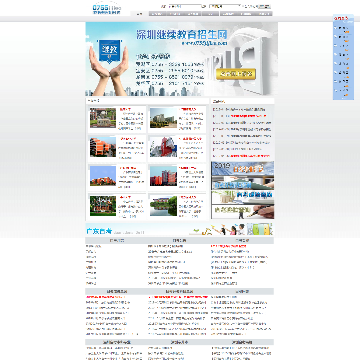Open the 深圳继续教育招生网 hero banner
The image size is (360, 360).
tap(182, 59)
